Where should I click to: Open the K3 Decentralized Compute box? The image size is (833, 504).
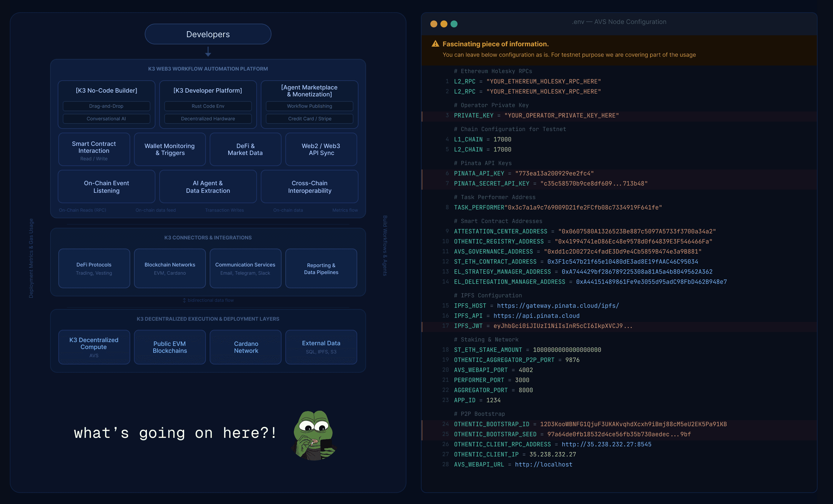(x=94, y=347)
